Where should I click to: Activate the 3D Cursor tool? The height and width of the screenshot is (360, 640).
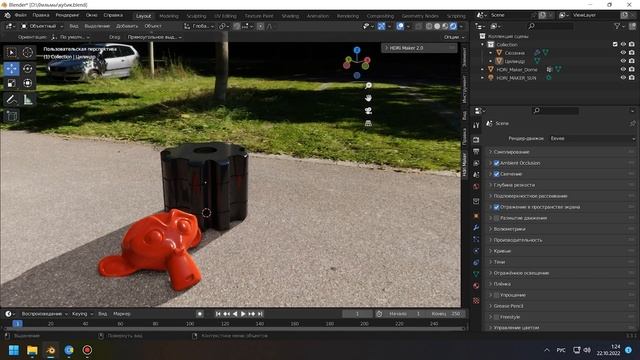pyautogui.click(x=27, y=52)
